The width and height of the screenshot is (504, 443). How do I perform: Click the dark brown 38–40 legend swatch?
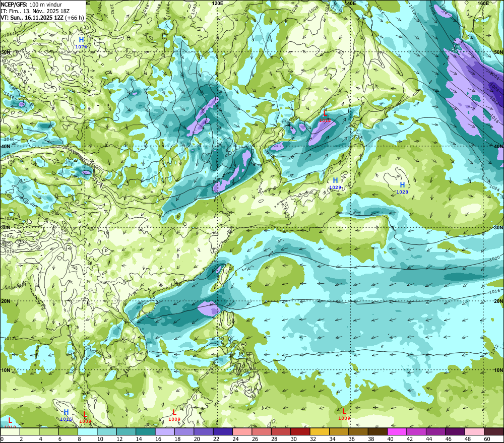[x=377, y=431]
